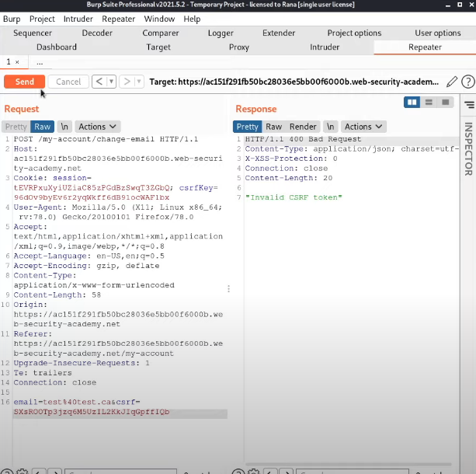Open the Intruder menu in menu bar
476x474 pixels.
78,19
